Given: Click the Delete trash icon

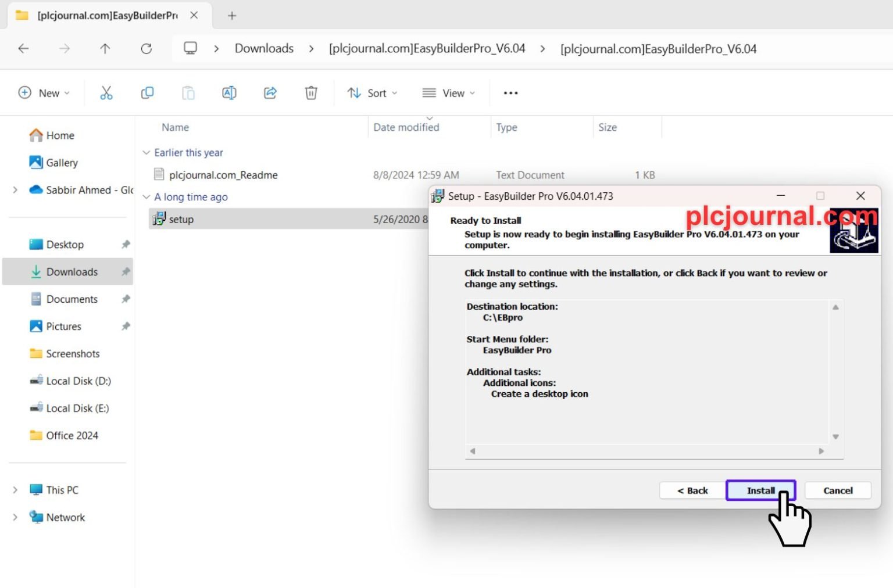Looking at the screenshot, I should click(x=311, y=93).
